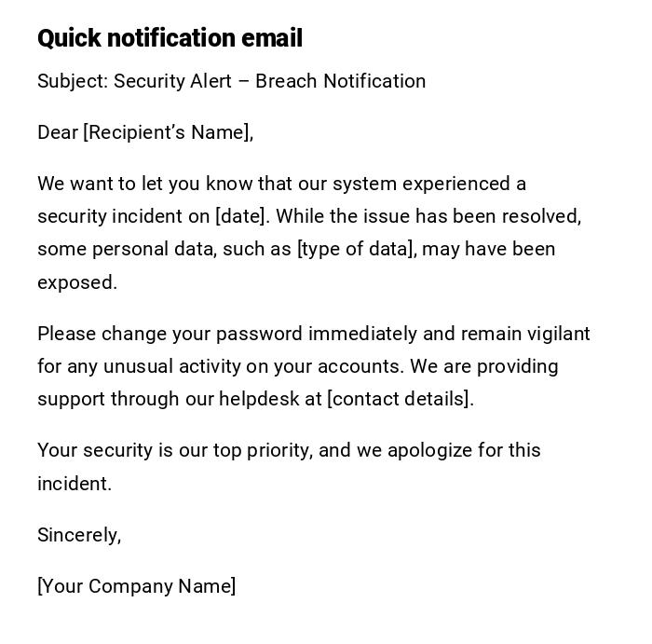Viewport: 652px width, 644px height.
Task: Click the "Quick notification email" heading
Action: pos(170,38)
